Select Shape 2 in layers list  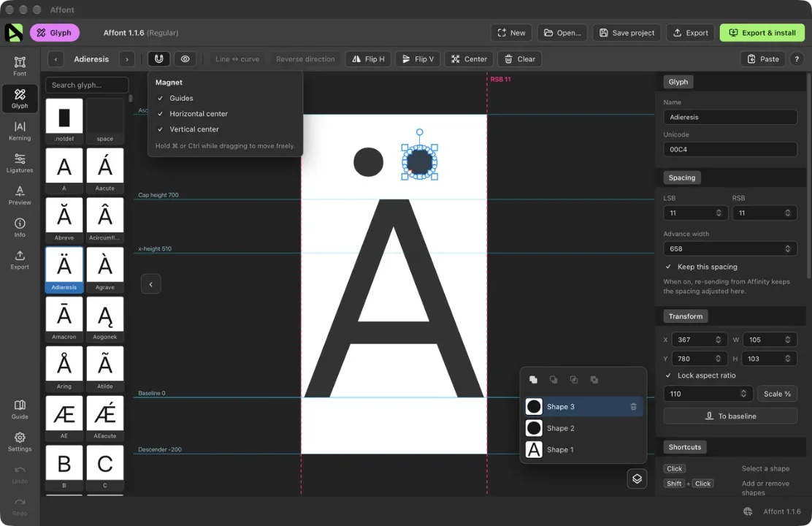[x=583, y=428]
